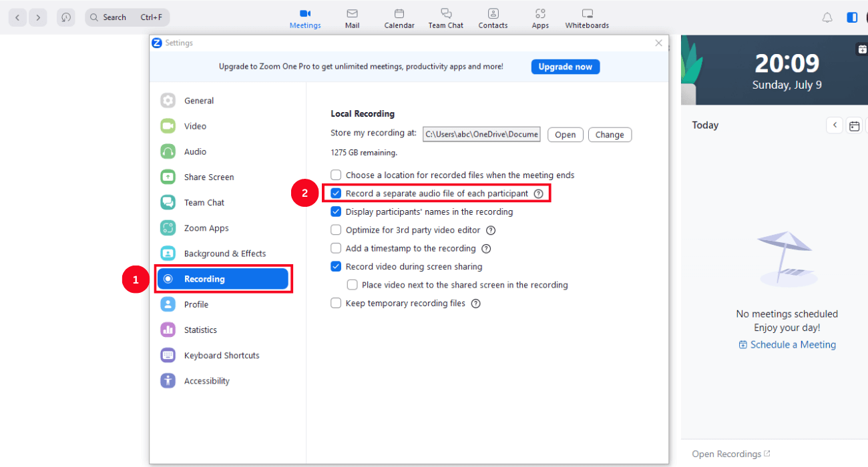
Task: Show help for separate audio file option
Action: [x=538, y=193]
